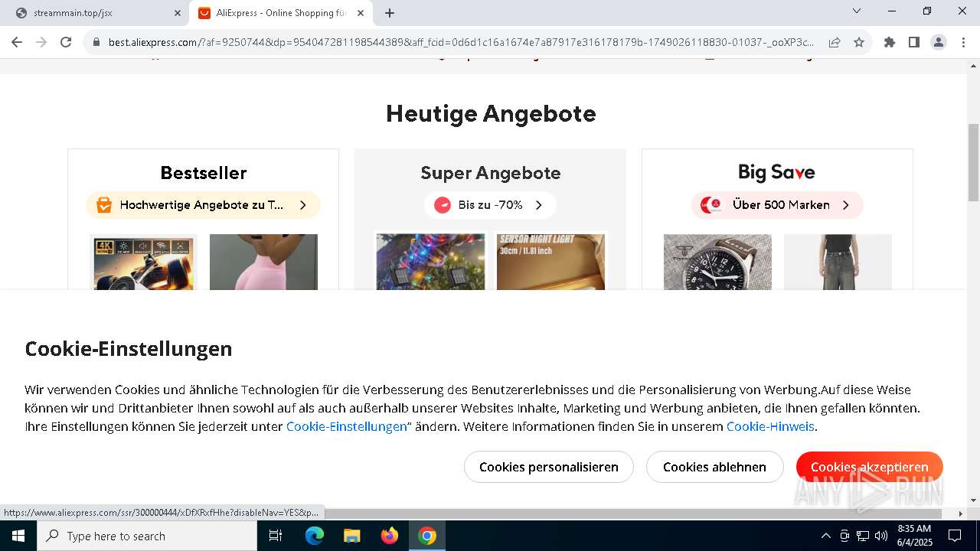Open File Explorer from the taskbar
This screenshot has height=551, width=980.
[352, 536]
